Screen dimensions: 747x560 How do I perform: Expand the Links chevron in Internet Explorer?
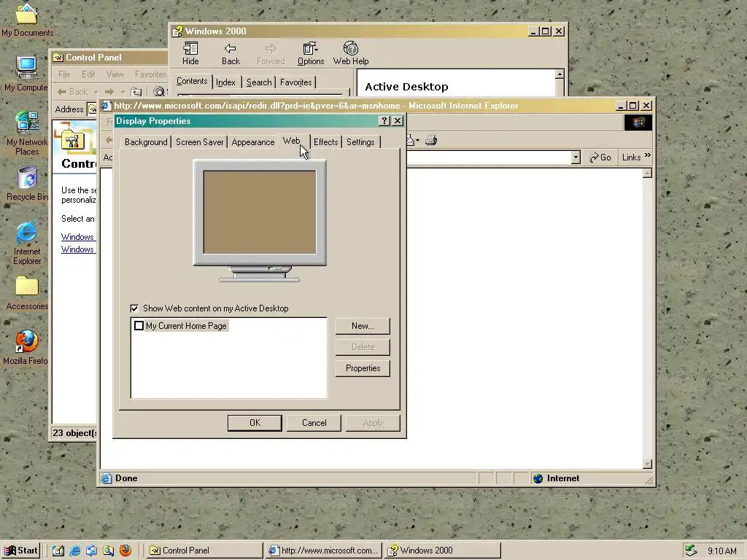point(648,156)
